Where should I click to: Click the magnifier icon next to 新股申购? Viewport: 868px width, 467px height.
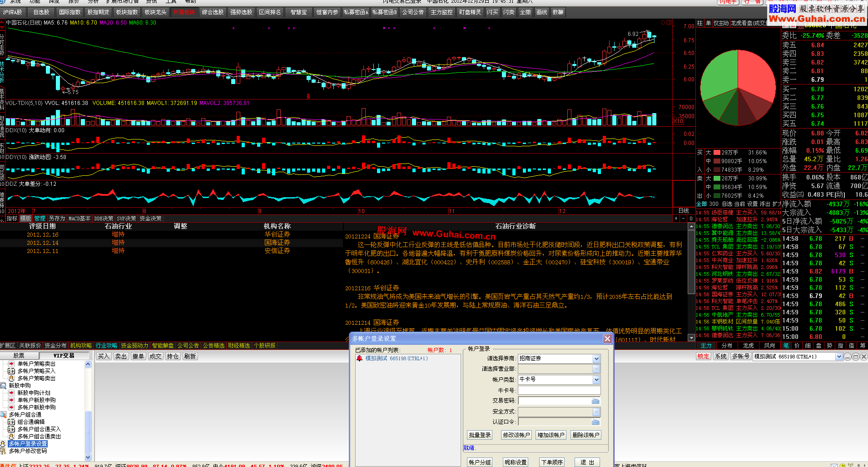[x=4, y=386]
